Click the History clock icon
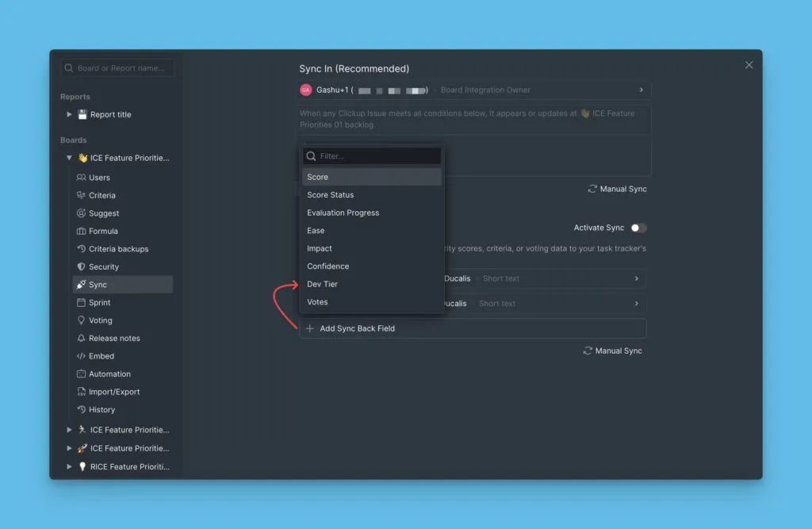Viewport: 812px width, 529px height. (x=81, y=409)
